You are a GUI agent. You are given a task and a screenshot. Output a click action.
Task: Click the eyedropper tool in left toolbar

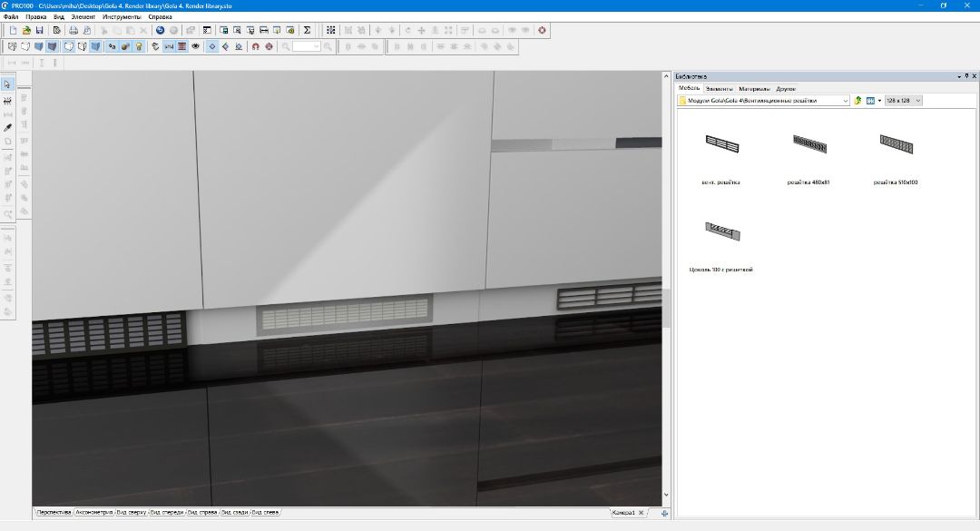click(x=8, y=128)
